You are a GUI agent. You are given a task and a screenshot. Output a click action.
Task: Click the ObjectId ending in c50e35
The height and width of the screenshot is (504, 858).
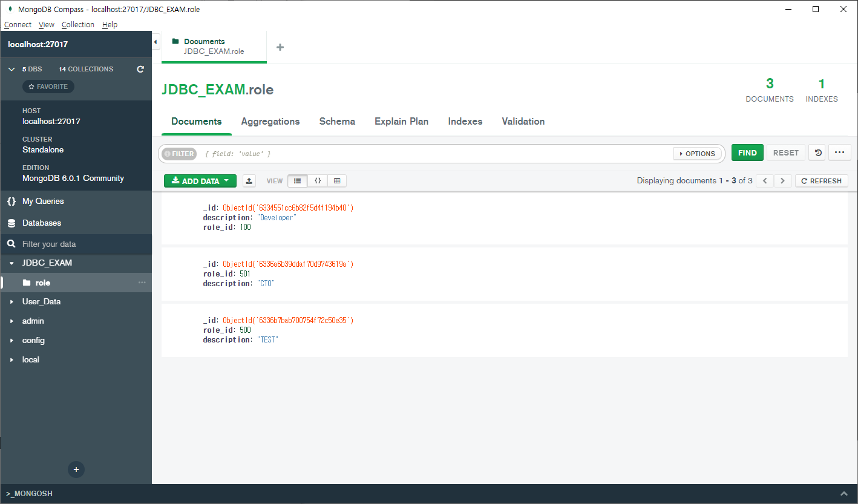tap(288, 321)
